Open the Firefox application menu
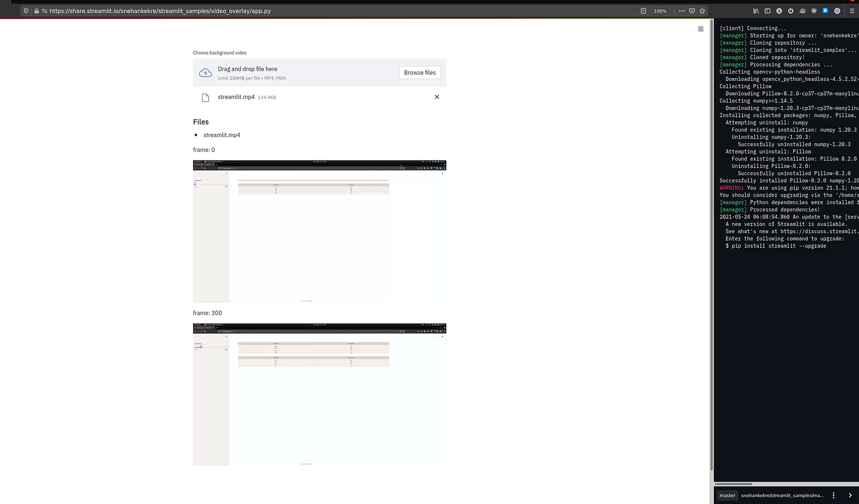 852,11
